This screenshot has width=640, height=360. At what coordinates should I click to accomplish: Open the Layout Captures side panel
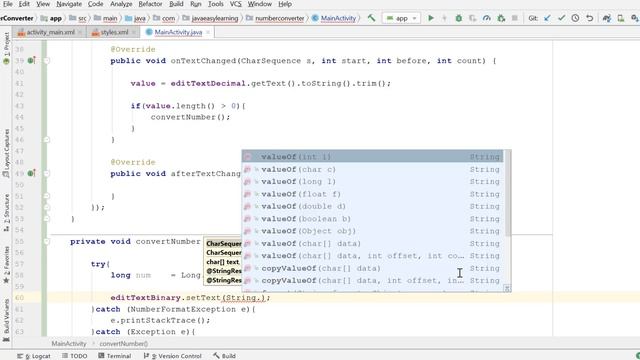point(6,153)
